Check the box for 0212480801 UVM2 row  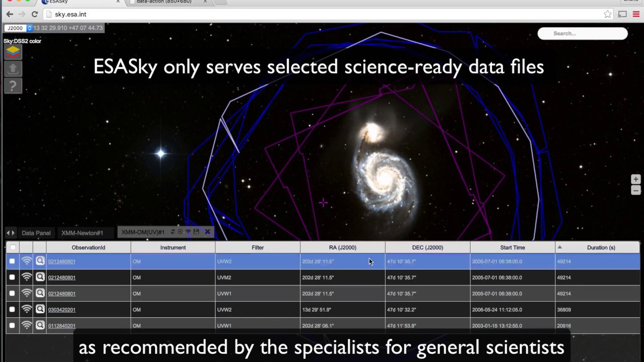point(12,278)
